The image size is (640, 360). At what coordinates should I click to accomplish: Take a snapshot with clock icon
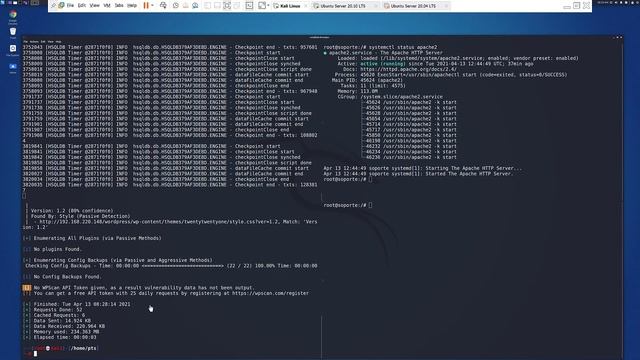pos(176,6)
